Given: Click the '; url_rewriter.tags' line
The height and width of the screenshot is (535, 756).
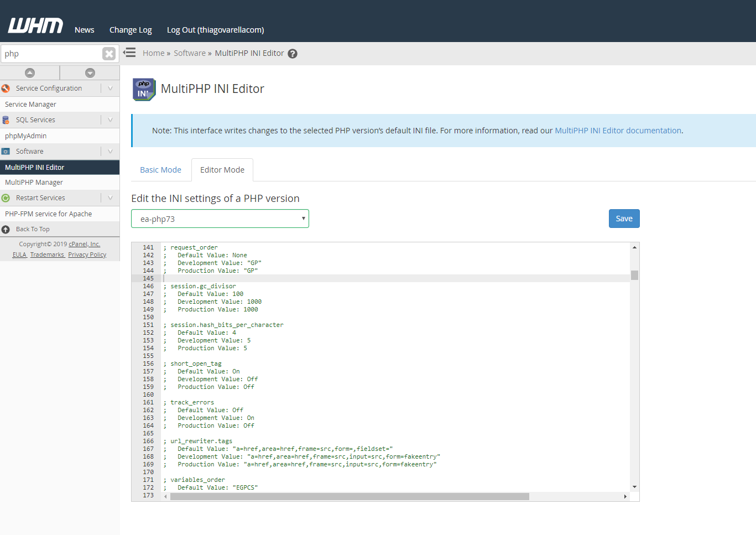Looking at the screenshot, I should 198,441.
